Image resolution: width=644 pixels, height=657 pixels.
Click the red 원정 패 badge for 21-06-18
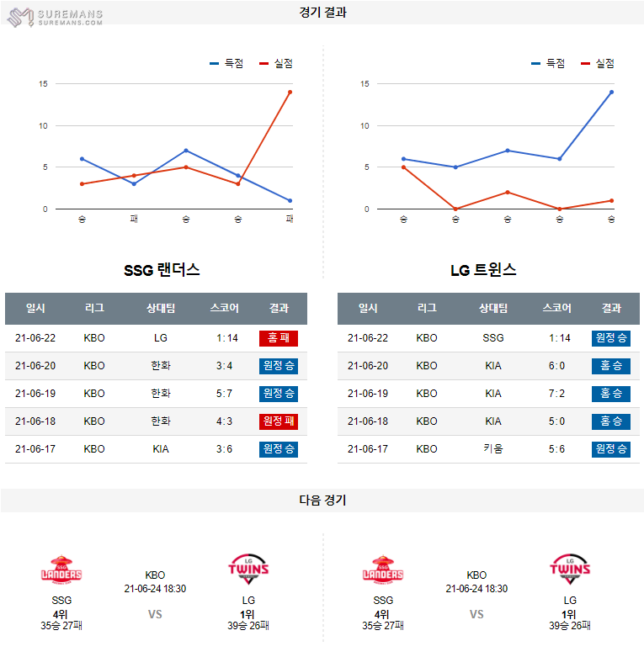point(279,421)
